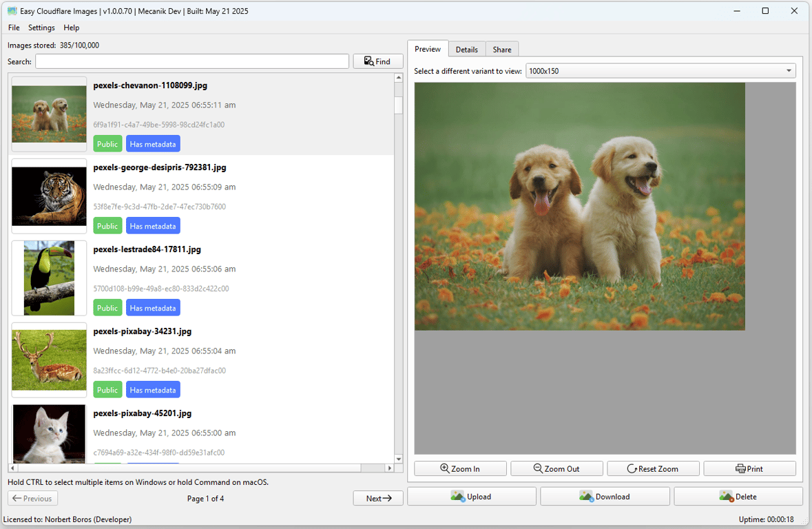Screen dimensions: 812x529
Task: Click image ID c7694a69-a32e-434f-98f0-dd59e31afc00
Action: (x=159, y=453)
